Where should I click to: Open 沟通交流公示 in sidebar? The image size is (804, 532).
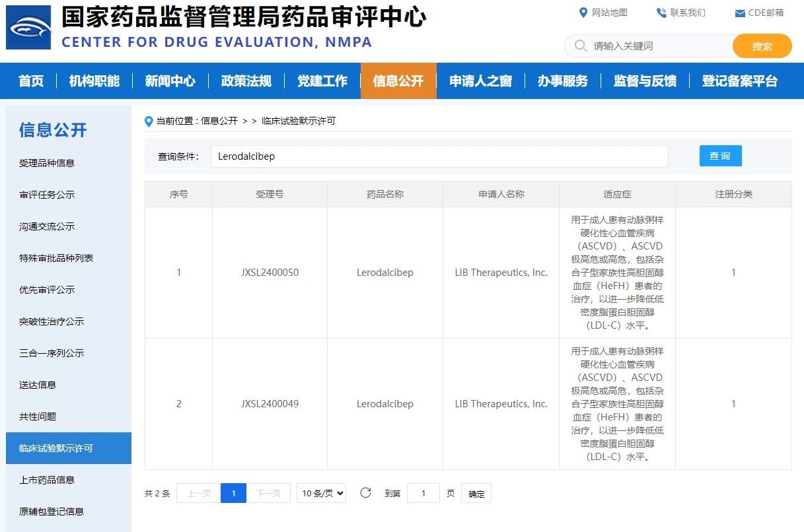point(47,226)
